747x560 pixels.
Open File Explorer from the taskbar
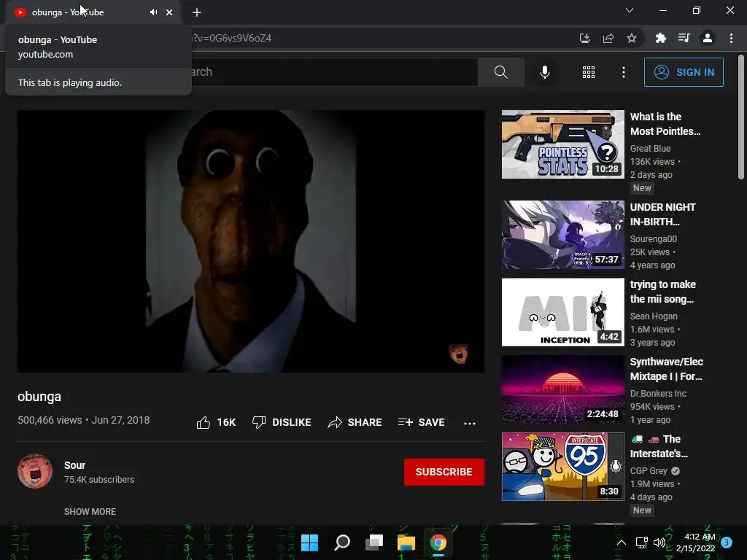406,542
